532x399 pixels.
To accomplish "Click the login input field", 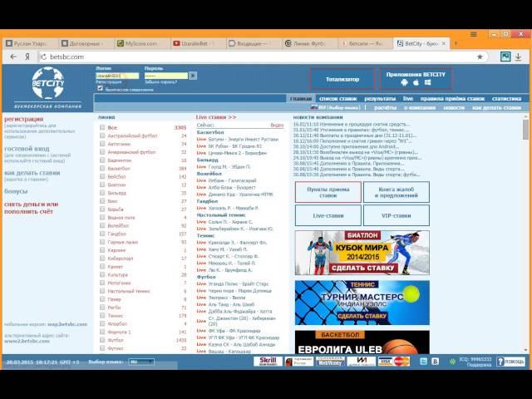I will tap(117, 76).
